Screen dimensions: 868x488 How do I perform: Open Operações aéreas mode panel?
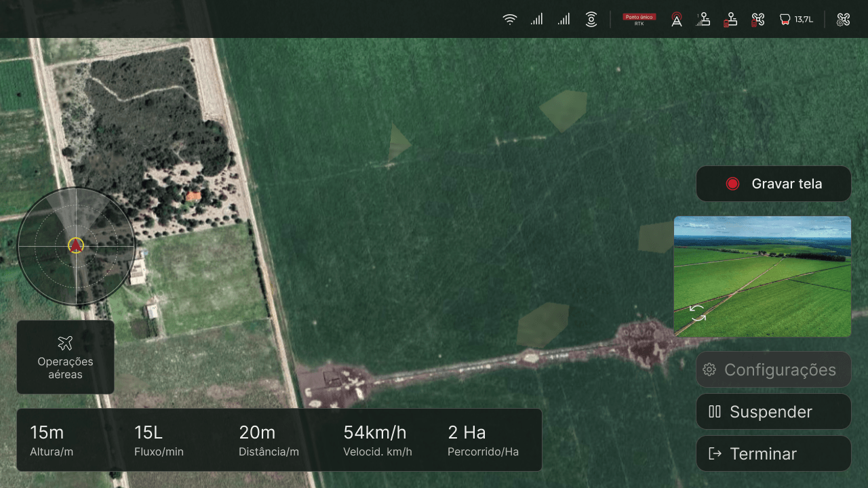(x=65, y=357)
